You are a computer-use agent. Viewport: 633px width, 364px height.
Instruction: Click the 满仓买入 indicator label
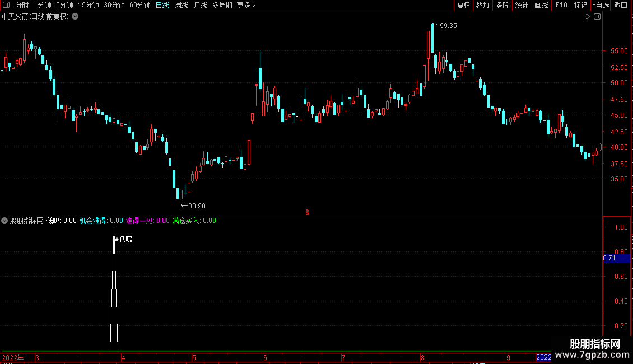coord(194,221)
